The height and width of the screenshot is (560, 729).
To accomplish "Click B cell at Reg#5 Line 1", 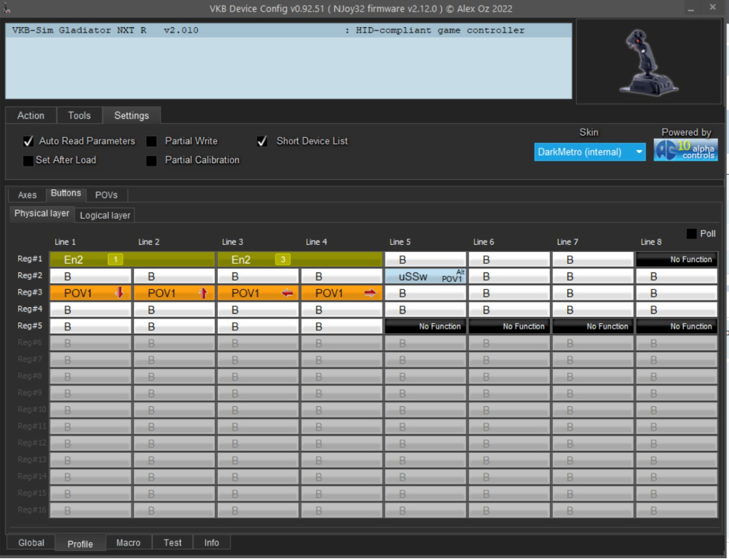I will pyautogui.click(x=91, y=326).
